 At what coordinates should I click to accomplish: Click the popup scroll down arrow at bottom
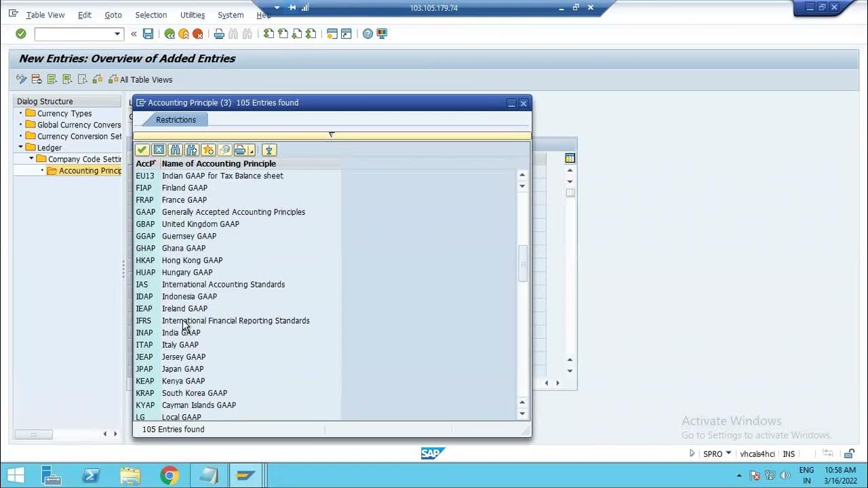(522, 413)
